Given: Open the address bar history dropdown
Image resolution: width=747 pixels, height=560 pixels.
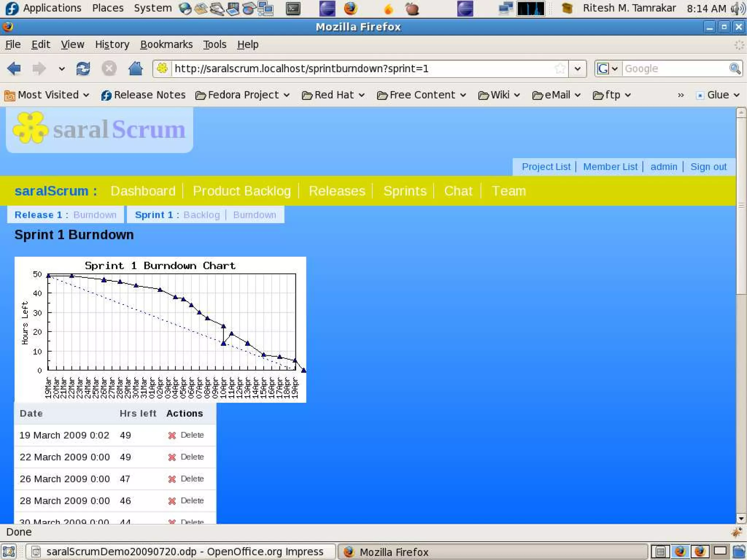Looking at the screenshot, I should pos(577,68).
